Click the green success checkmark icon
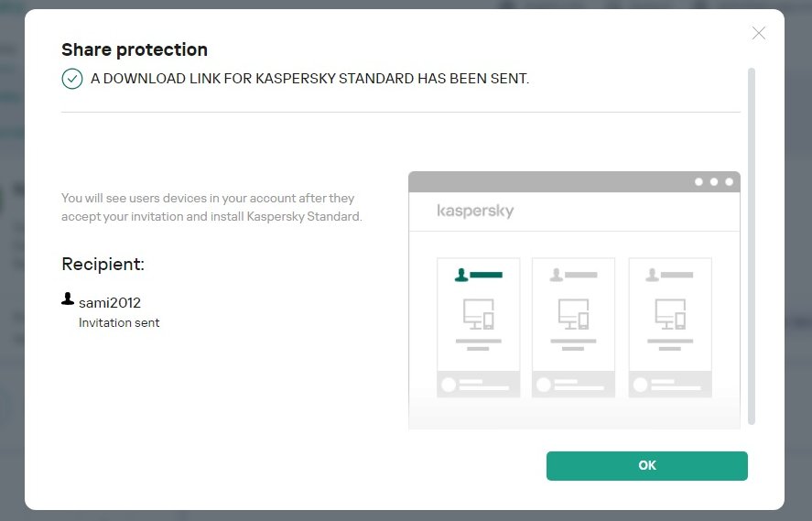Screen dimensions: 812x521 (x=72, y=79)
